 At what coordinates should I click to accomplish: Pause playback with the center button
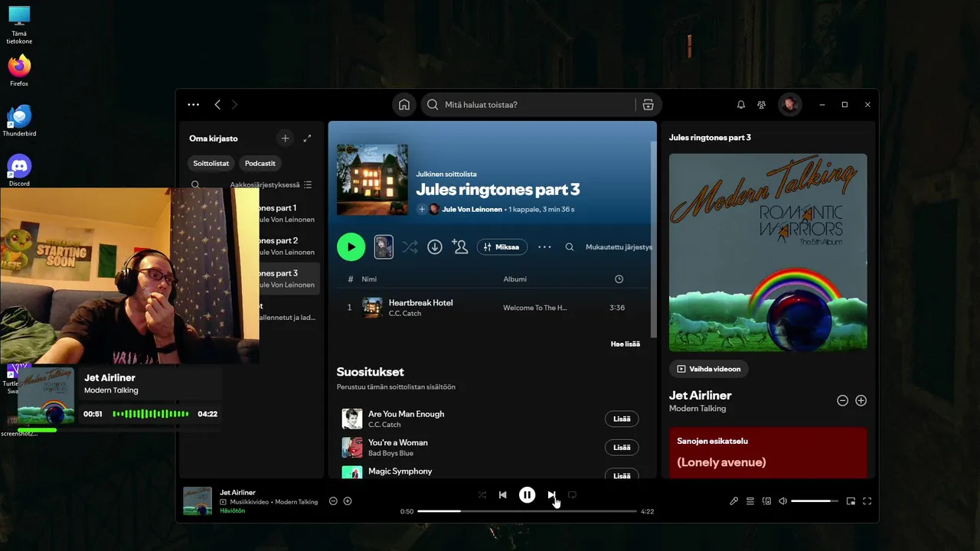click(527, 495)
